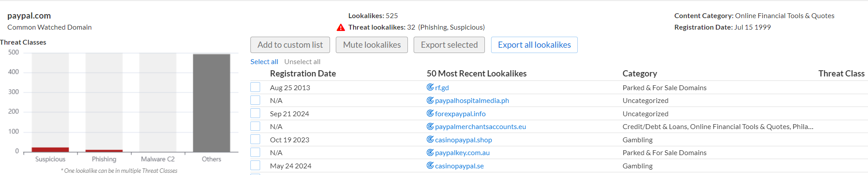This screenshot has width=868, height=175.
Task: Click the 50 Most Recent Lookalikes header
Action: tap(476, 73)
